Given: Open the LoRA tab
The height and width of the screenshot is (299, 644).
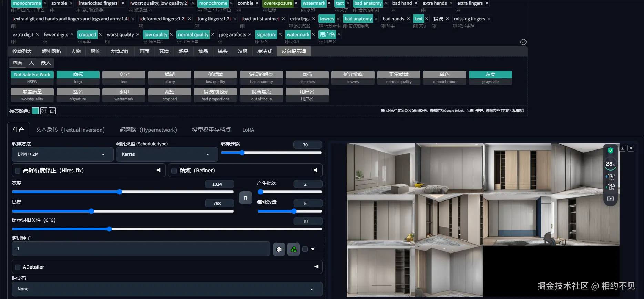Looking at the screenshot, I should coord(248,130).
